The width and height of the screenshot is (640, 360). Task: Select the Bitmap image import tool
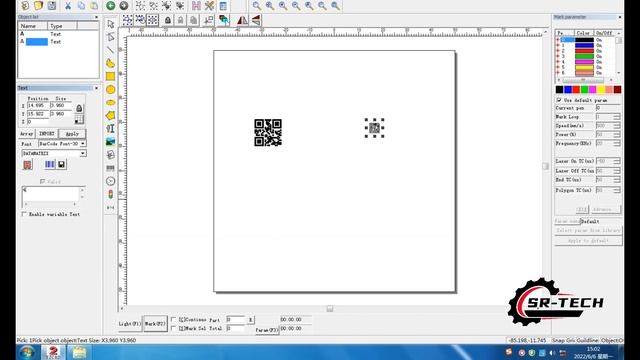[x=110, y=142]
